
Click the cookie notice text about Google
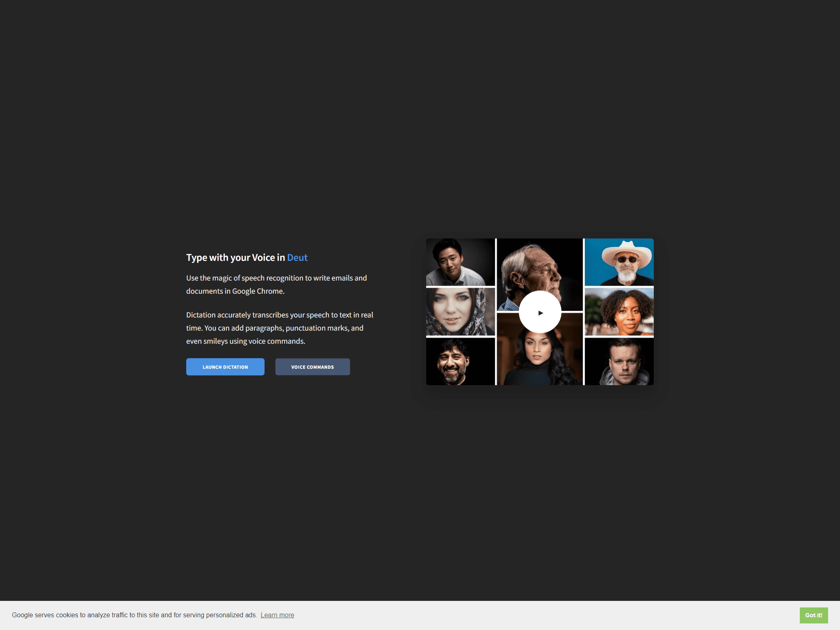click(134, 615)
